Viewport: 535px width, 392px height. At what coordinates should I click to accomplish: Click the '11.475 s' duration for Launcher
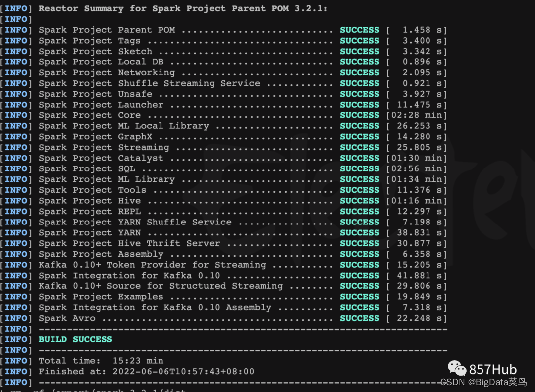coord(420,105)
